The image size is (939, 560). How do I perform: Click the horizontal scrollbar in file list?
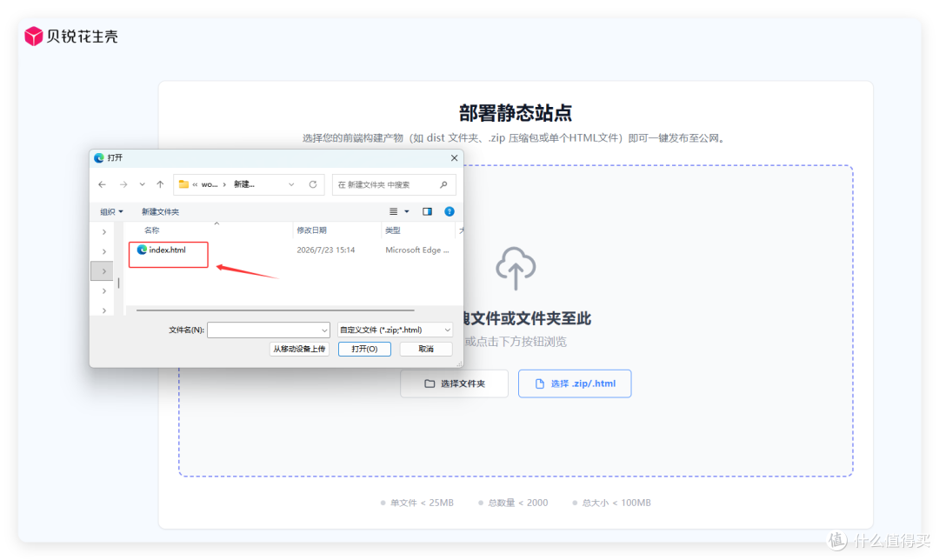click(x=276, y=310)
